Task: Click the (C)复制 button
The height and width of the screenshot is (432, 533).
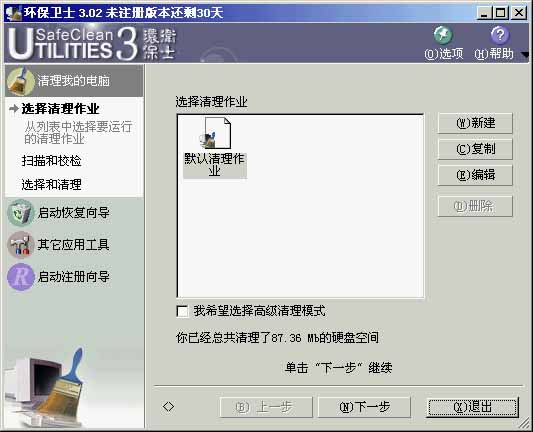Action: [475, 149]
